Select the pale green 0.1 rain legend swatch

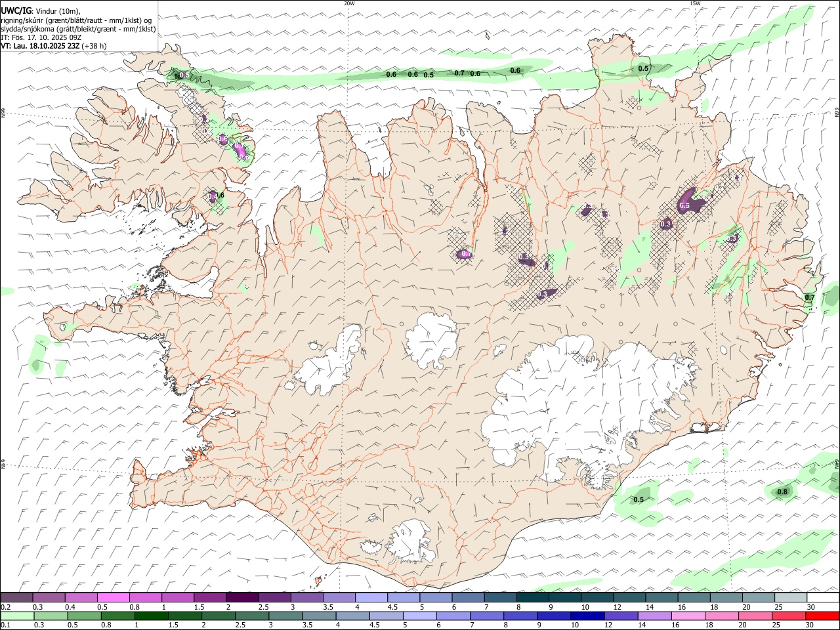16,616
